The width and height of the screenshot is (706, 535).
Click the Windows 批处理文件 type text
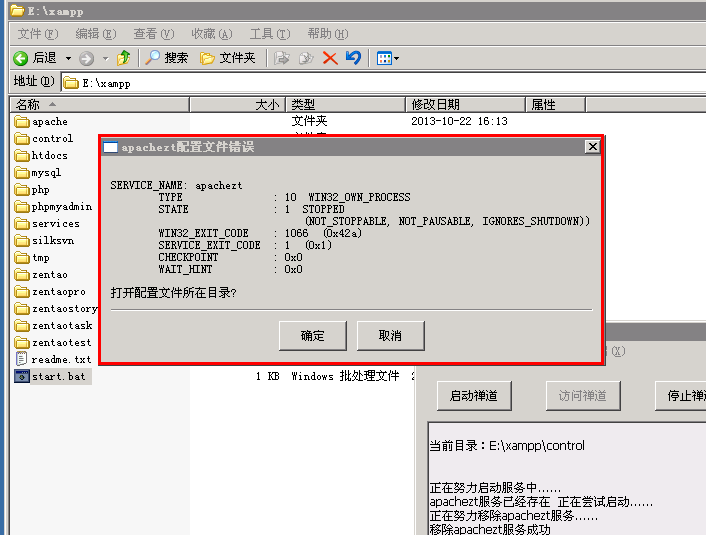click(345, 376)
